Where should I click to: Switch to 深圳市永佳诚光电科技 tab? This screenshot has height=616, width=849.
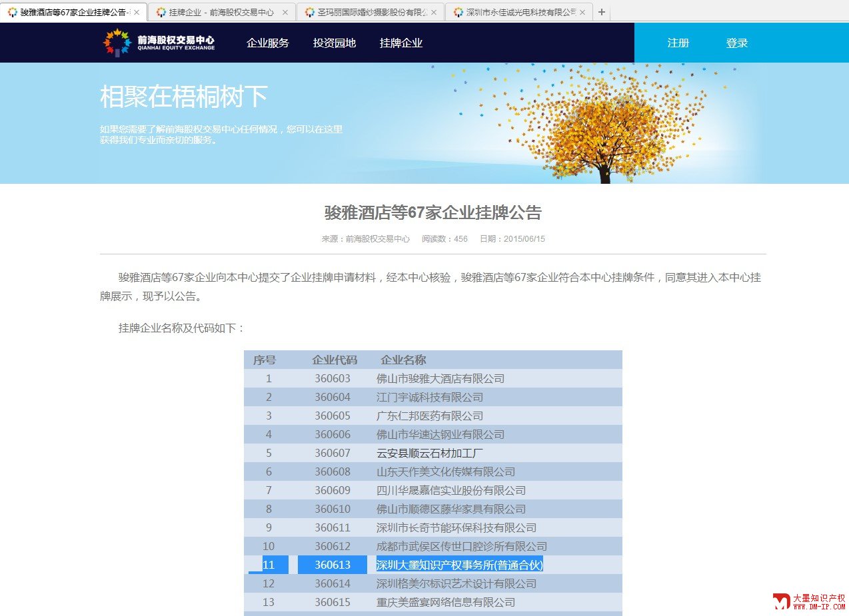click(518, 12)
